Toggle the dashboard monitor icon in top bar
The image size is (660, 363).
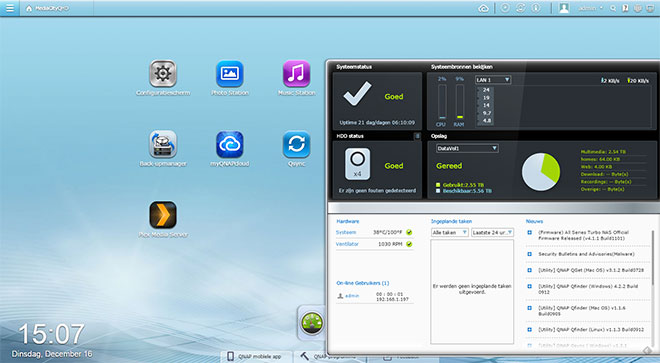[x=650, y=8]
